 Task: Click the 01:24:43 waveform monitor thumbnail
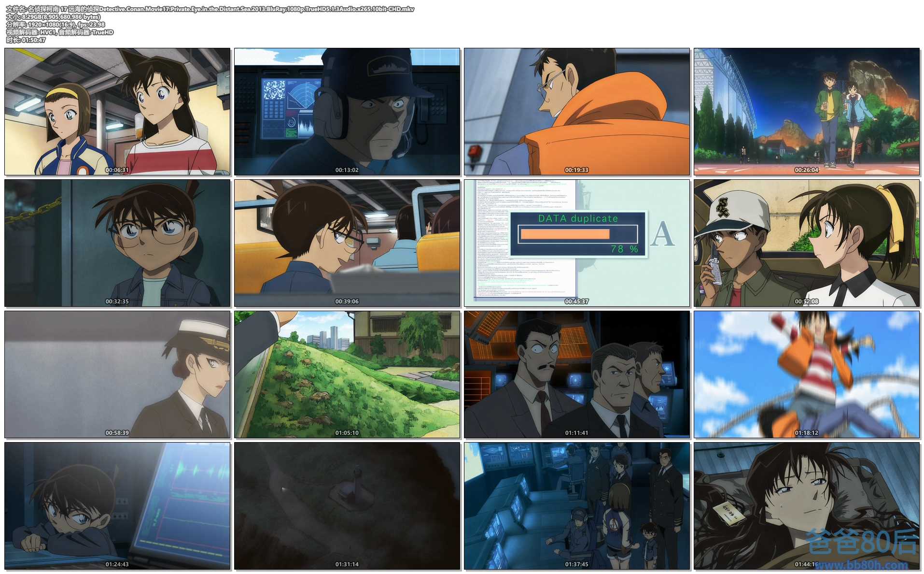(117, 506)
